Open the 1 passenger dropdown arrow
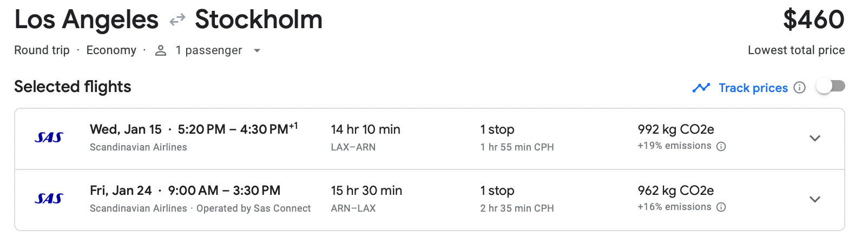 [257, 50]
